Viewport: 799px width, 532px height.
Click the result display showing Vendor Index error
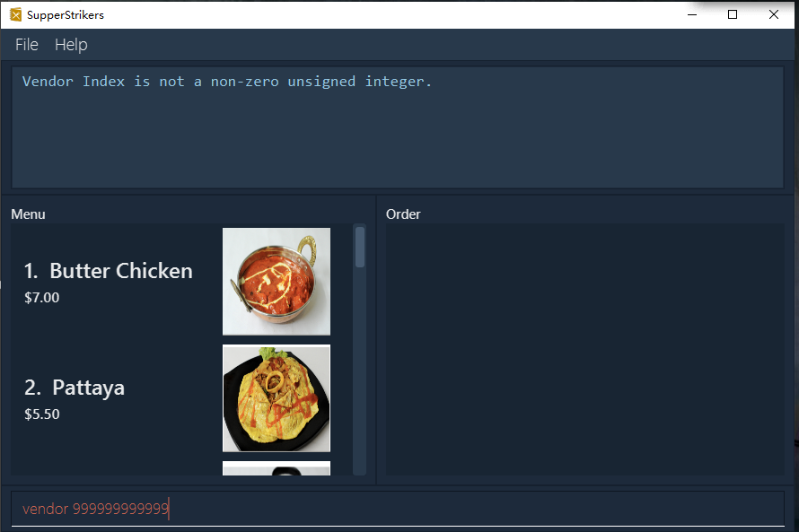coord(398,127)
